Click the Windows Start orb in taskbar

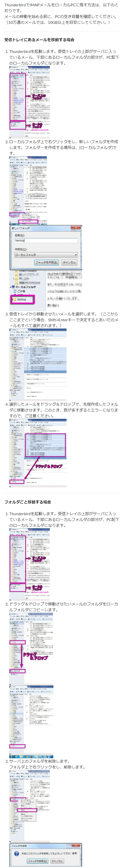click(11, 756)
